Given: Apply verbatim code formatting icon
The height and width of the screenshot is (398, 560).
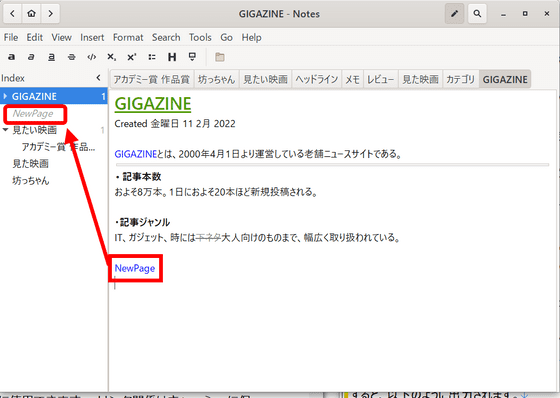Looking at the screenshot, I should tap(91, 57).
